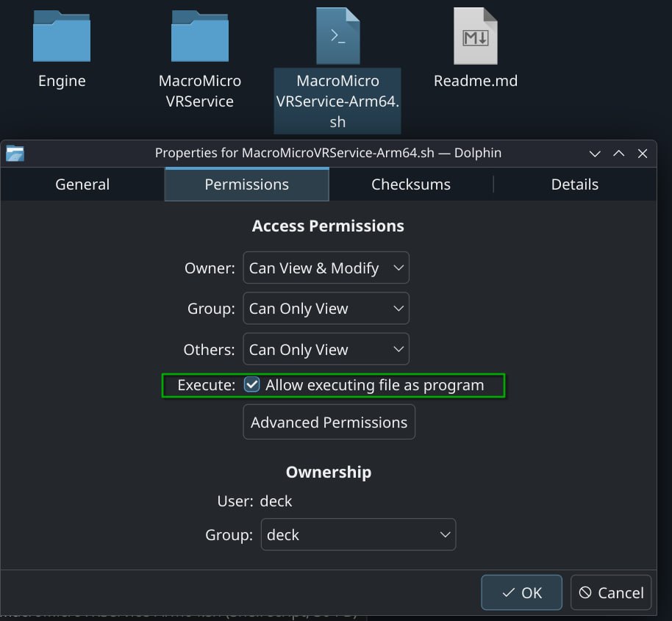Switch to the General tab
The height and width of the screenshot is (621, 672).
(82, 184)
